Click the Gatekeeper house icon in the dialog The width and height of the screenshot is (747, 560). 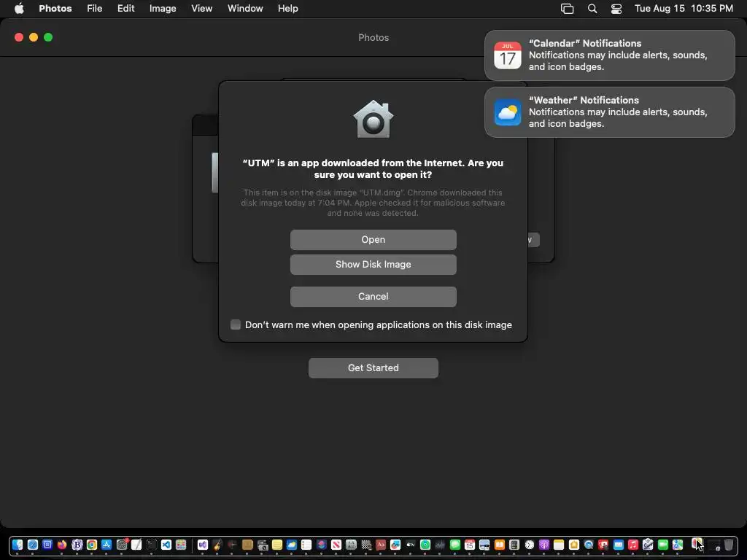click(x=373, y=120)
